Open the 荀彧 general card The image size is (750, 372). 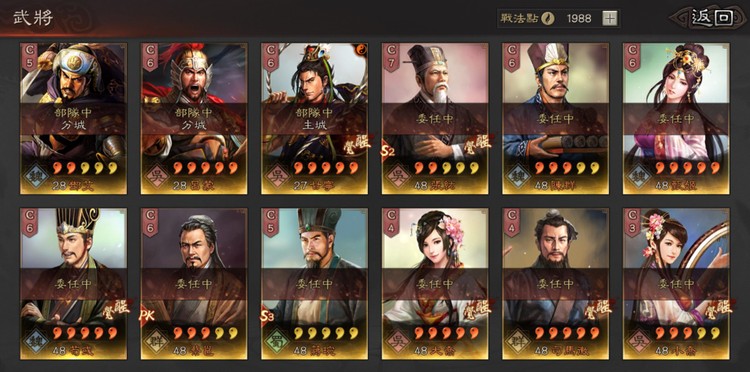(x=73, y=284)
